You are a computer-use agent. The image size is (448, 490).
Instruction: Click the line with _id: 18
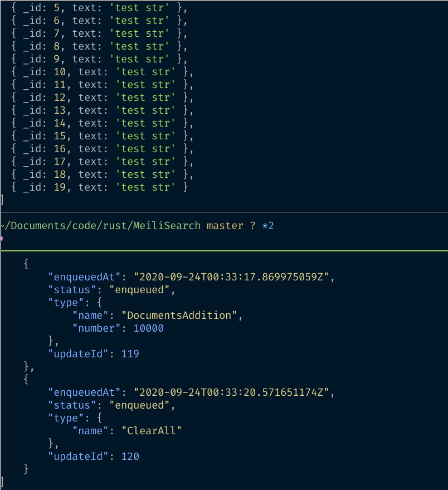click(102, 174)
